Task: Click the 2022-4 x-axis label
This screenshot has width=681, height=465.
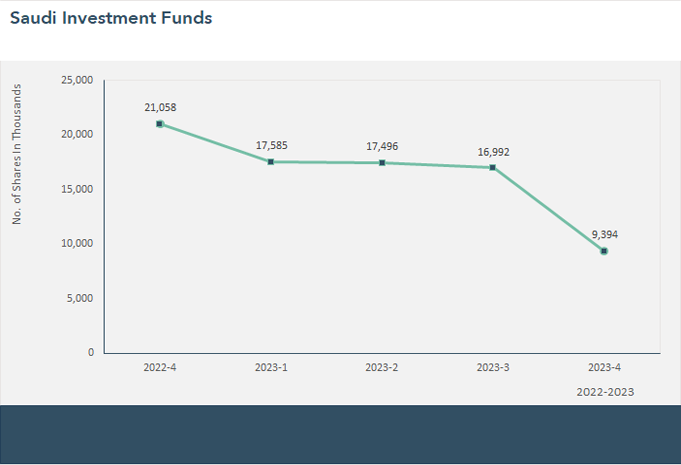Action: point(160,368)
